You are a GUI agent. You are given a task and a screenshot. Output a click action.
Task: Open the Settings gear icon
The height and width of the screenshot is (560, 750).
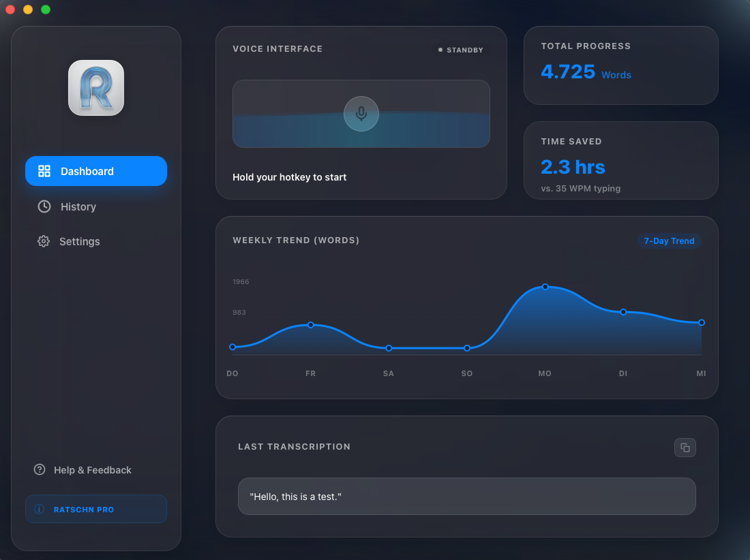pos(44,241)
